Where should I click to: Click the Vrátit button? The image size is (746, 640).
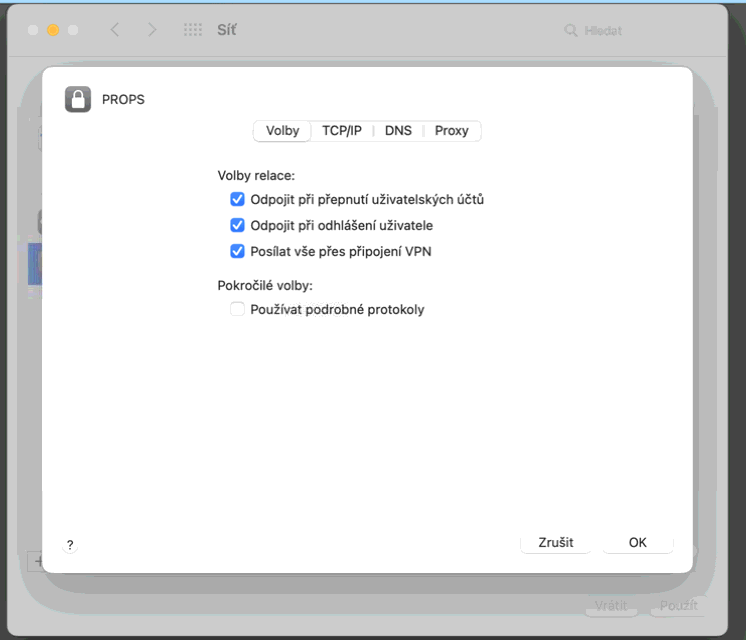(611, 606)
